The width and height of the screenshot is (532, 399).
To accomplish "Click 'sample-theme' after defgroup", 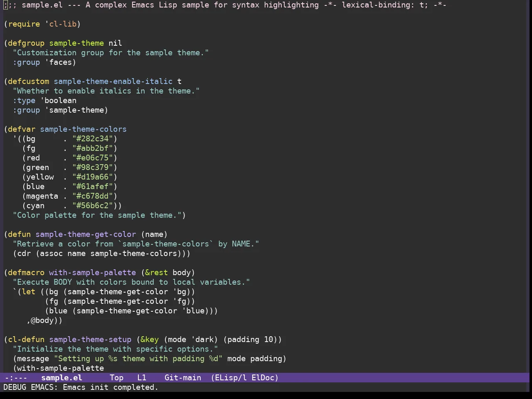I will click(x=76, y=43).
